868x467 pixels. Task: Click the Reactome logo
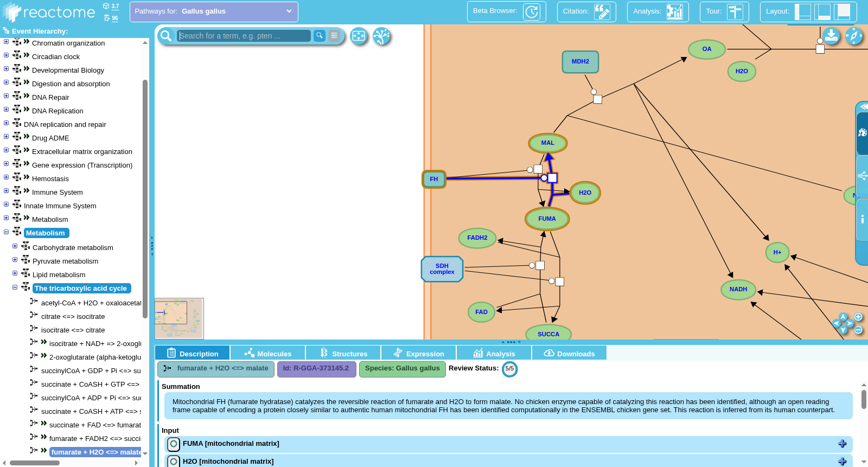coord(49,12)
